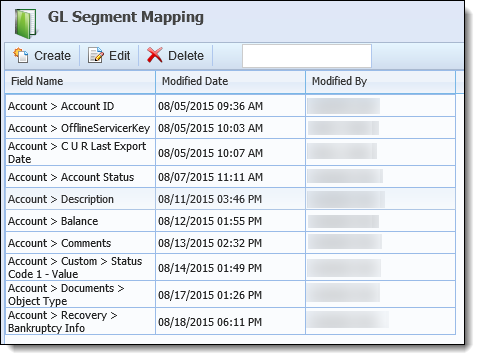
Task: Select the Recovery > Bankruptcy Info row
Action: [230, 321]
